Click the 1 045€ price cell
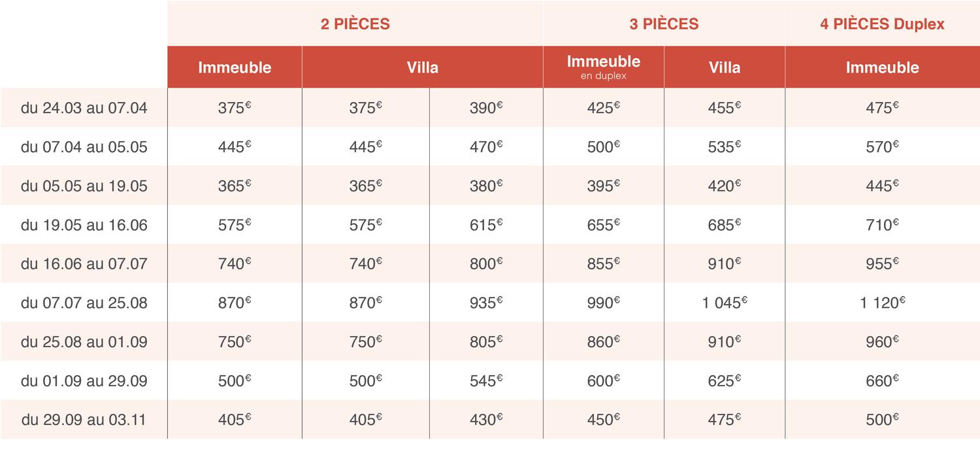The image size is (980, 472). pyautogui.click(x=725, y=303)
